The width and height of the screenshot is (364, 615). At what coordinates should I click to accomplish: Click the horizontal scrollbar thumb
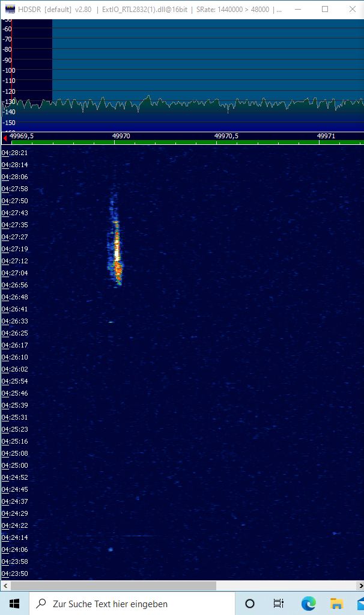(x=114, y=586)
